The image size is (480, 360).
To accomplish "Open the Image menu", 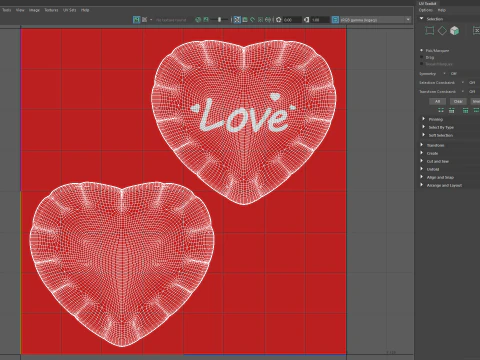I will [x=34, y=10].
